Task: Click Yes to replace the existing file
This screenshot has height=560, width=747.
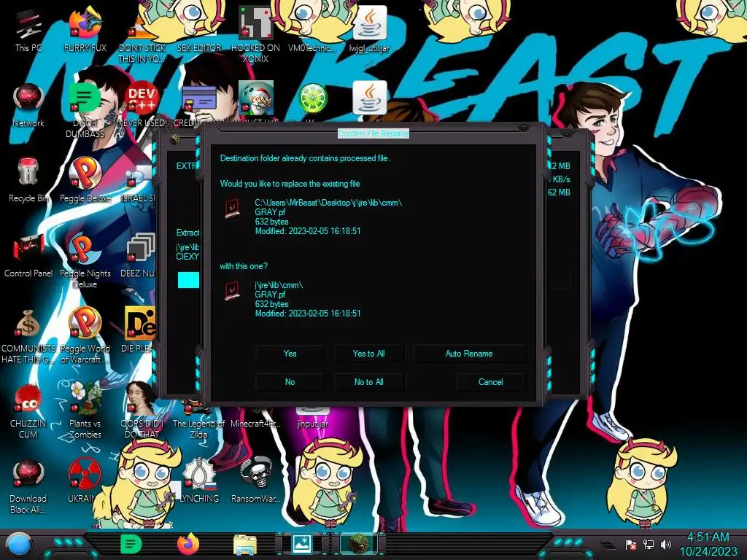Action: (x=290, y=354)
